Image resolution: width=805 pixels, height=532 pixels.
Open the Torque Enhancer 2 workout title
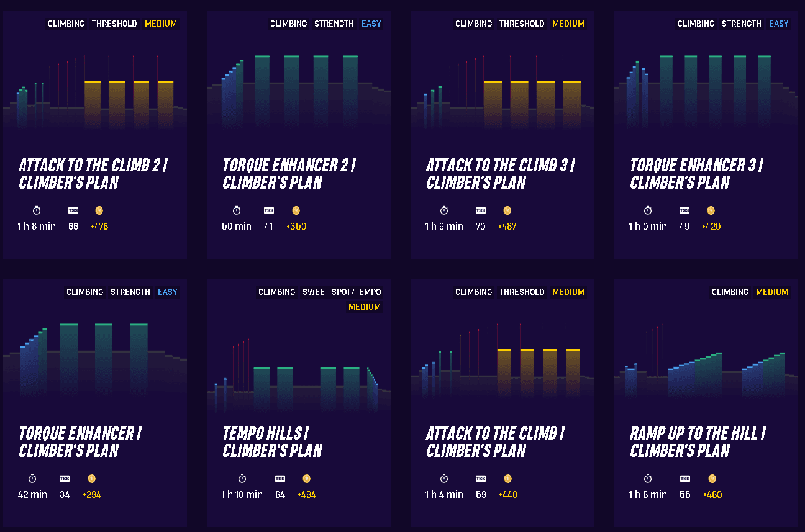pyautogui.click(x=289, y=174)
